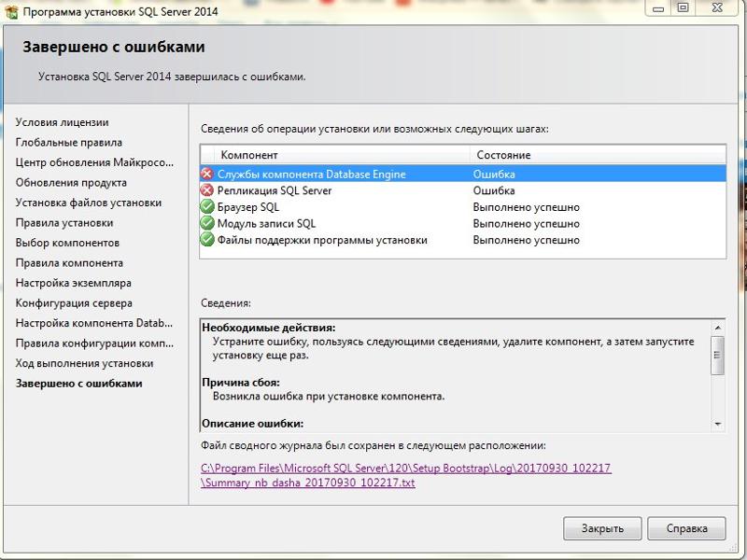Close the window with the X button

[717, 8]
